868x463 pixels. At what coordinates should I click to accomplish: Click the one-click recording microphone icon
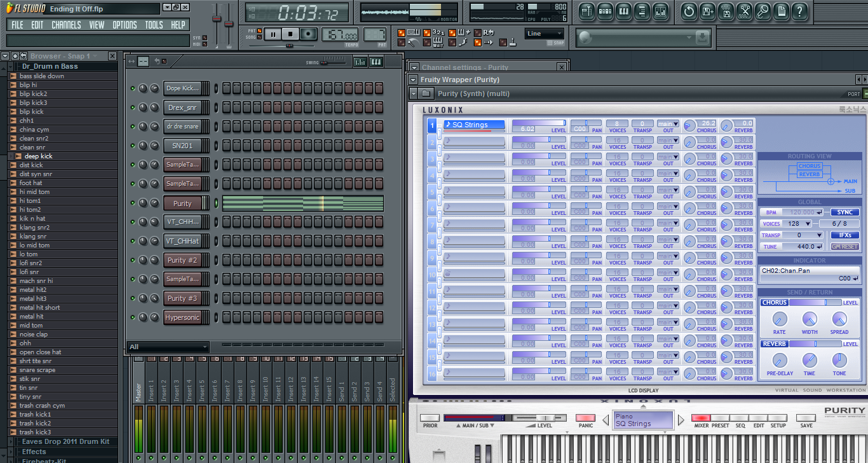[763, 11]
